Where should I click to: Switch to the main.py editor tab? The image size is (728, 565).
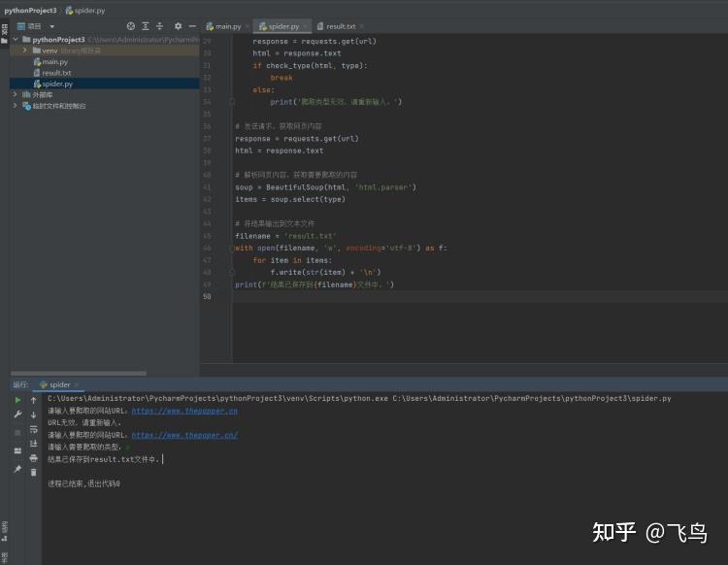tap(227, 26)
